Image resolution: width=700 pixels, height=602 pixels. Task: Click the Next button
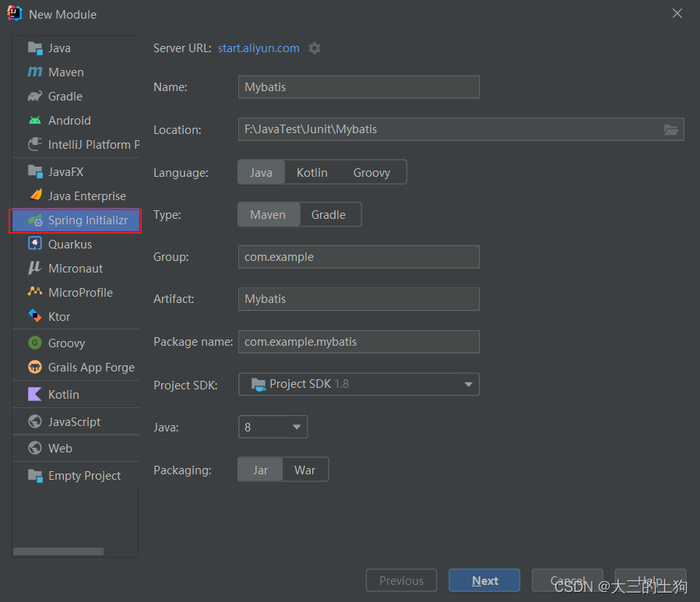[x=484, y=580]
